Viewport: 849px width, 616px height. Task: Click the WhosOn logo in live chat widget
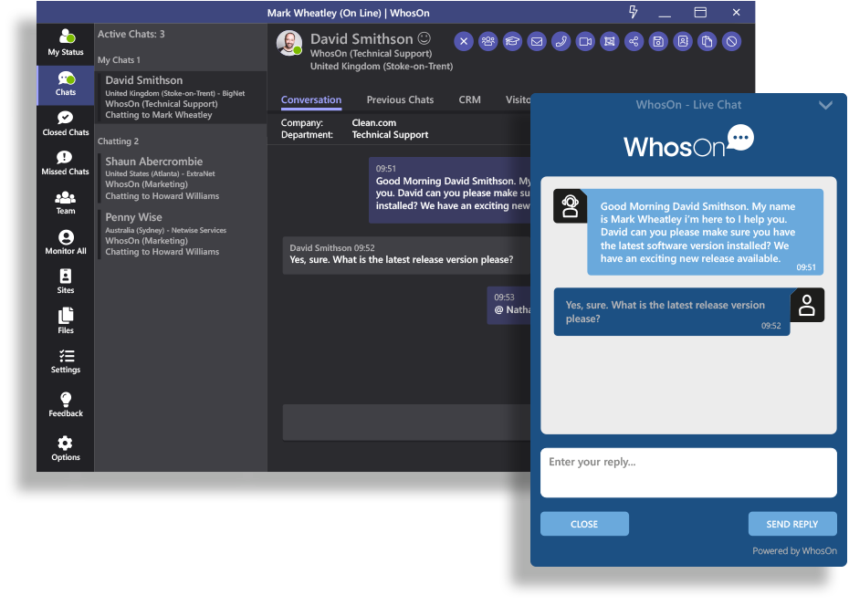click(x=688, y=141)
